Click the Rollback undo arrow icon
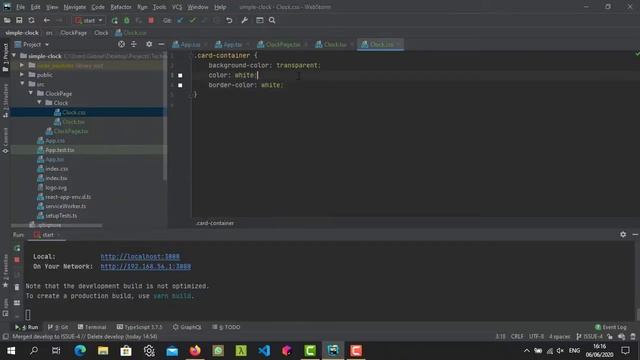This screenshot has width=640, height=360. (x=229, y=20)
